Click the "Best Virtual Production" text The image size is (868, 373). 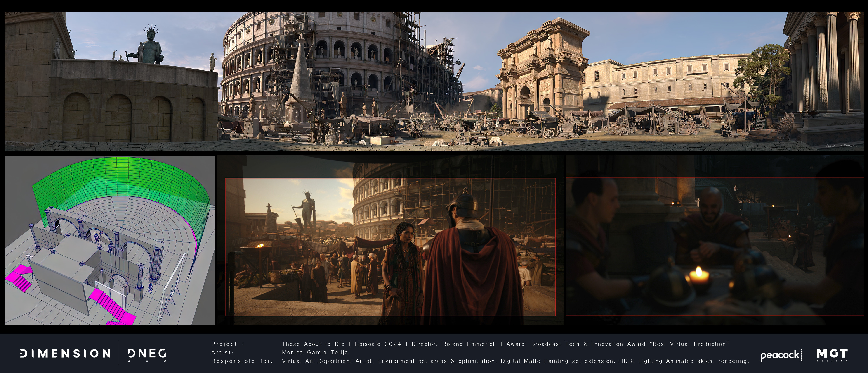[689, 344]
